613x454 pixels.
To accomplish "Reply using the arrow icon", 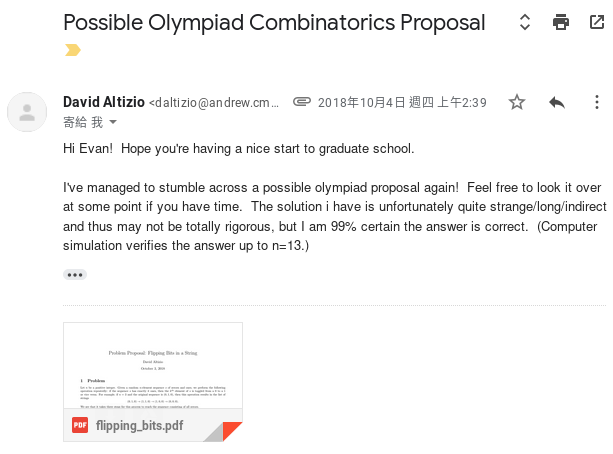I will point(557,102).
